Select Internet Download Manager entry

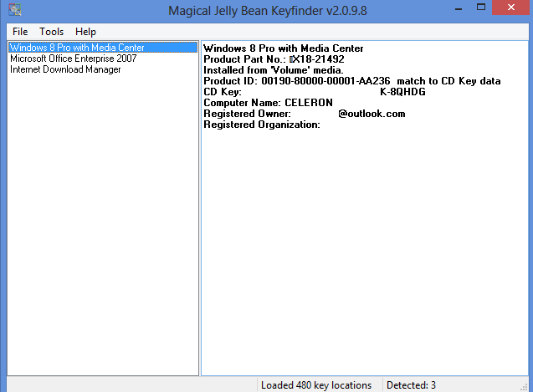65,69
